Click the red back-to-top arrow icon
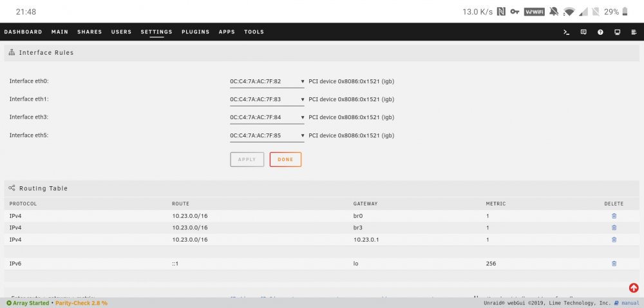 tap(634, 288)
